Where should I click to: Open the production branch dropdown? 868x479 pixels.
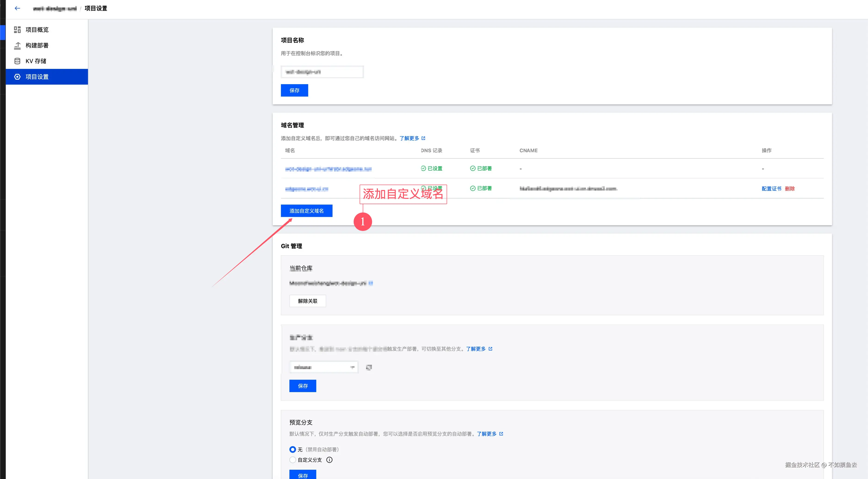[323, 367]
